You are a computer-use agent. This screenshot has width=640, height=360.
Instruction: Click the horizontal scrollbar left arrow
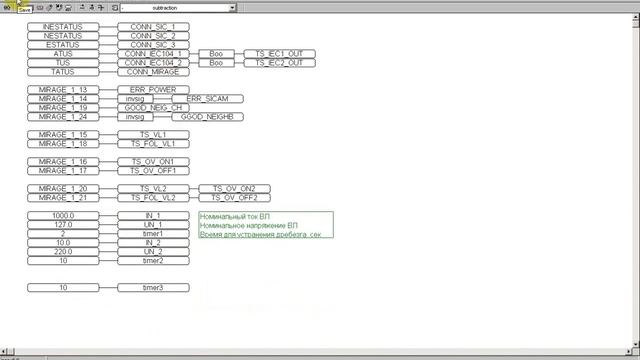[x=4, y=351]
